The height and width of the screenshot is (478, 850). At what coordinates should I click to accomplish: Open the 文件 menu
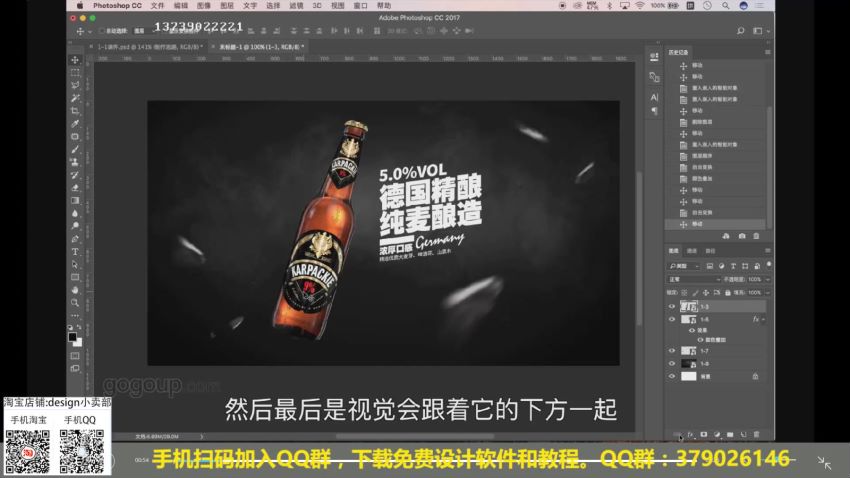click(x=157, y=5)
